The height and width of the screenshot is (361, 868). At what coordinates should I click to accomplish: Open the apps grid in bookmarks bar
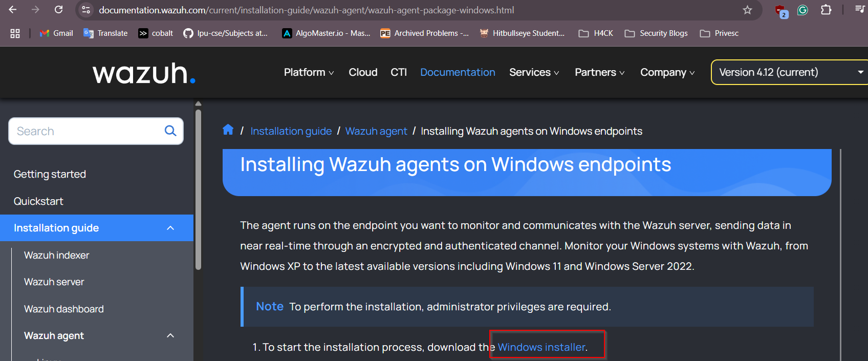(15, 33)
